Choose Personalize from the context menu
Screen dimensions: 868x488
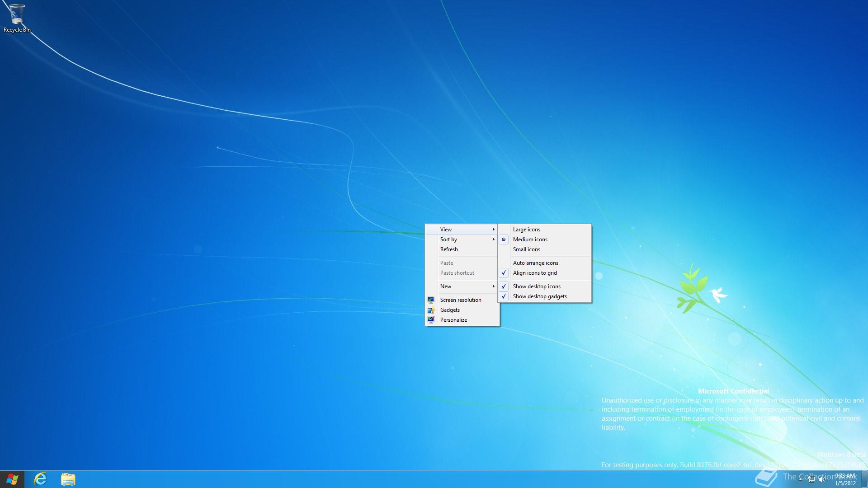pos(462,320)
